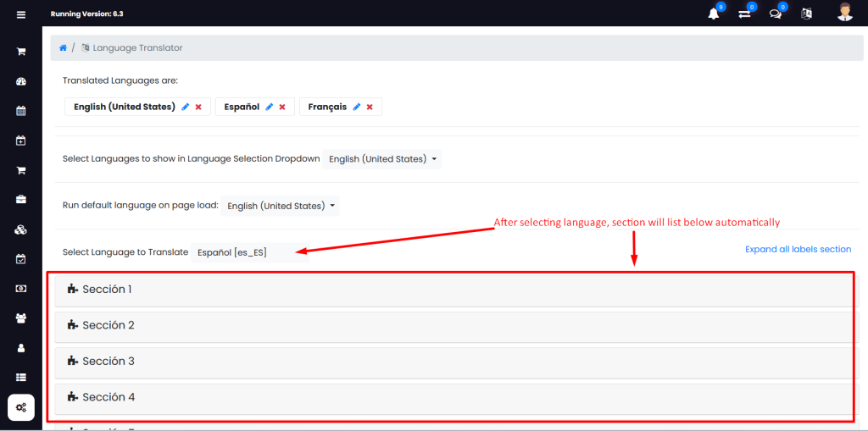
Task: Click the language translate icon in header
Action: coord(806,14)
